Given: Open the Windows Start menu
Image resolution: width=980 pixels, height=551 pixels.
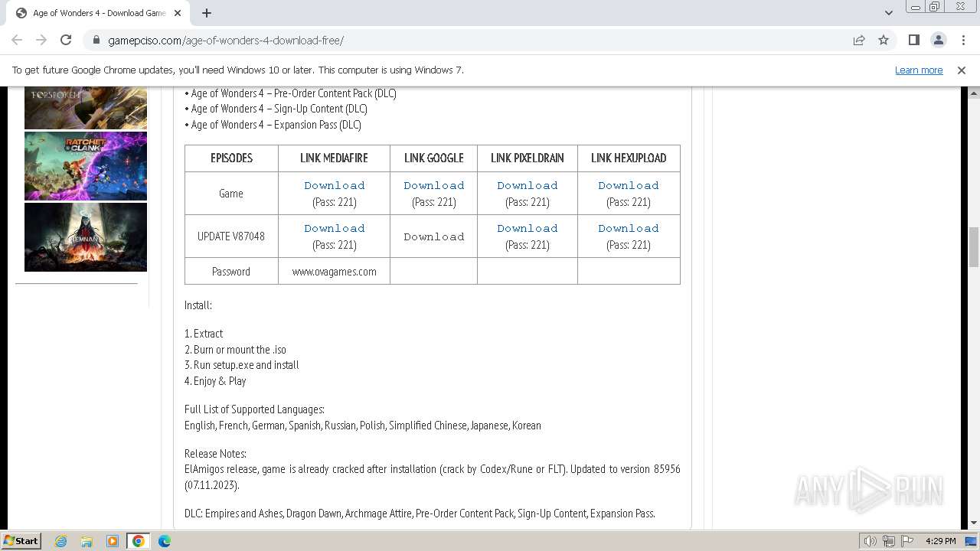Looking at the screenshot, I should coord(21,540).
